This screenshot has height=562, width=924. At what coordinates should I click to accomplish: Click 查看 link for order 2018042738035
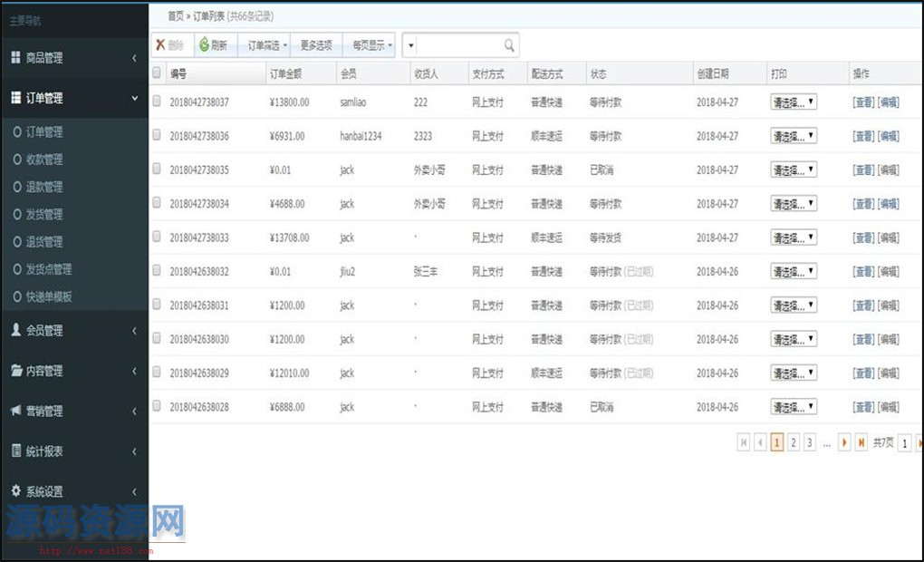[x=863, y=170]
